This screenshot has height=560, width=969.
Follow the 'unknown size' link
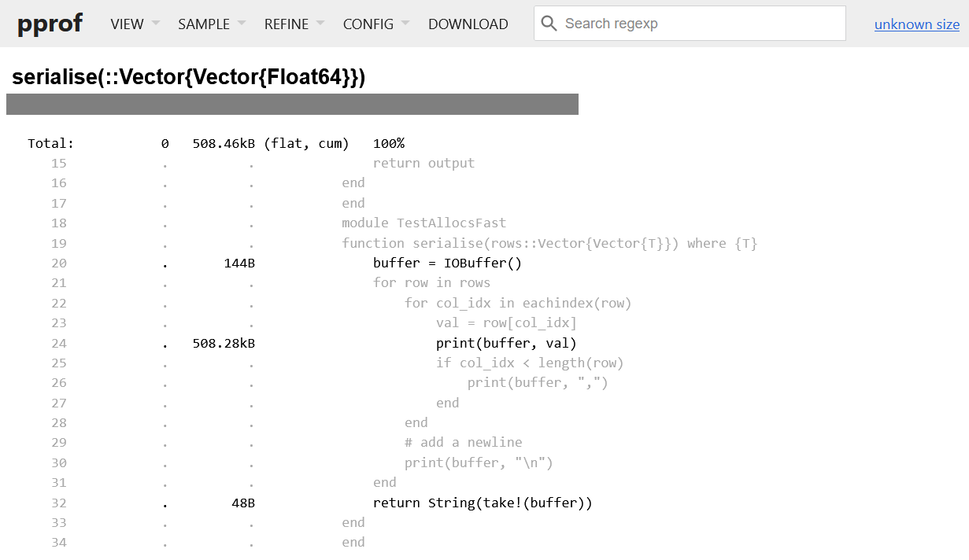tap(916, 24)
